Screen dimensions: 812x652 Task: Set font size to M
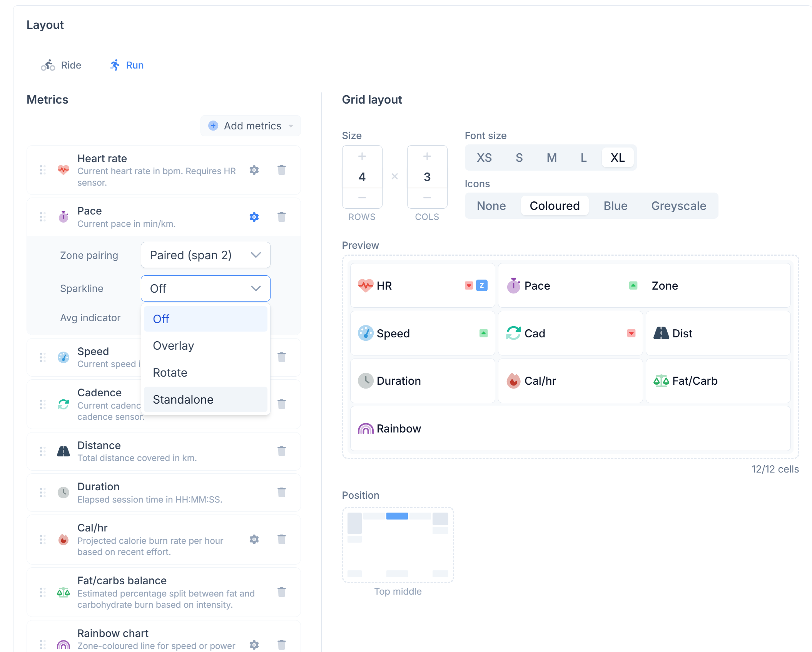click(552, 158)
